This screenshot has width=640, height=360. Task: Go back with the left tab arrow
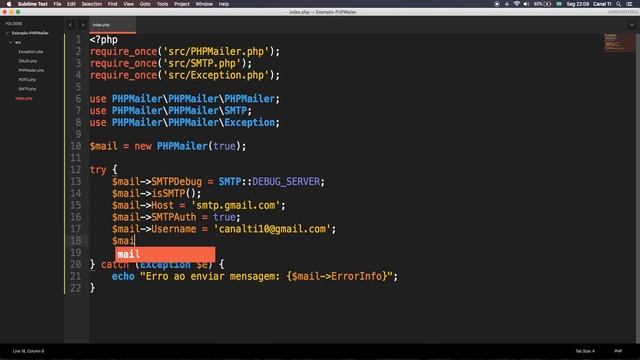click(70, 25)
